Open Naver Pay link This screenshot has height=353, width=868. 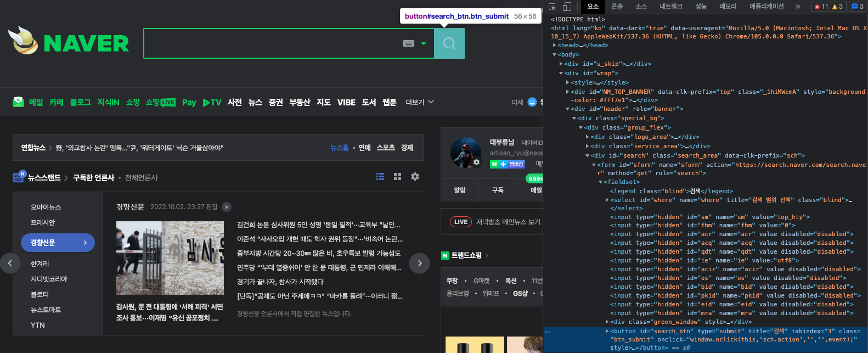189,102
